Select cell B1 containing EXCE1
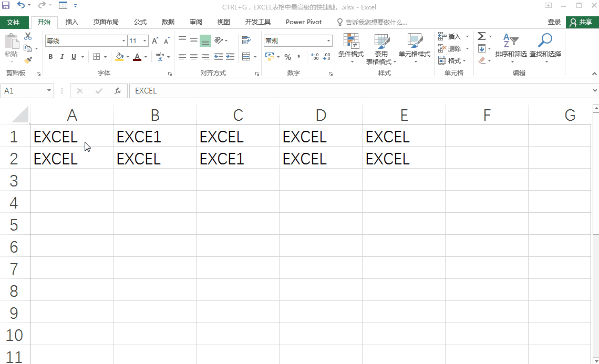The image size is (599, 364). tap(154, 135)
